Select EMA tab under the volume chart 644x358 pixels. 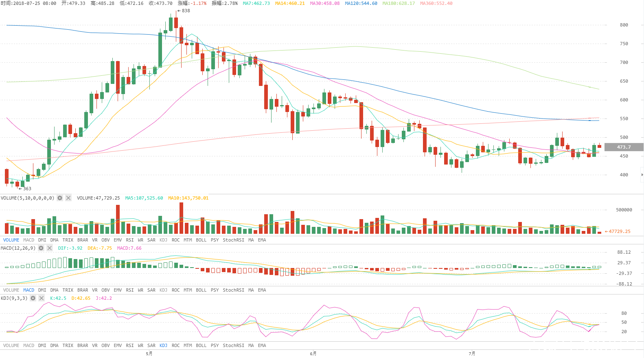pos(262,240)
